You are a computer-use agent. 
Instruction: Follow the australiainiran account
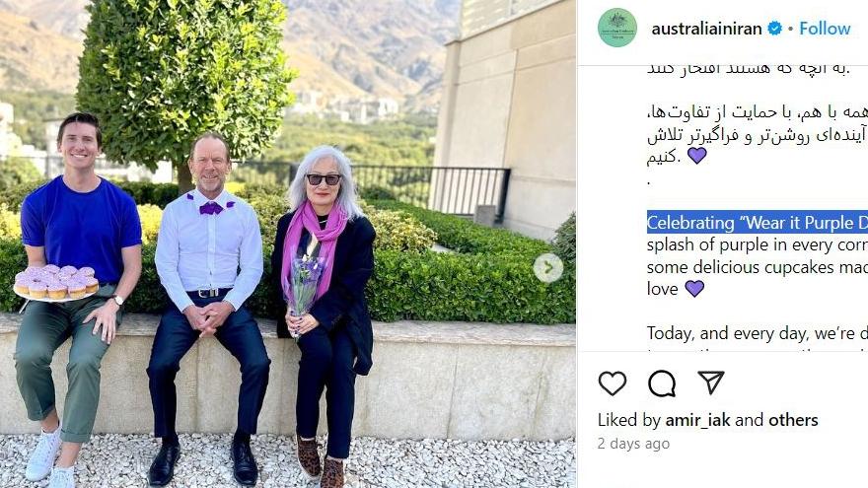[x=825, y=29]
